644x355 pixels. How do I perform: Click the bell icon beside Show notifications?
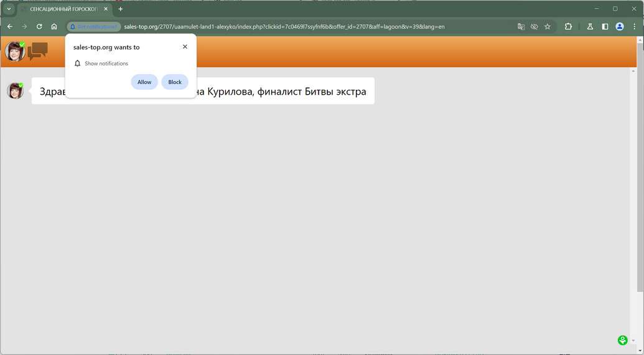(x=77, y=64)
